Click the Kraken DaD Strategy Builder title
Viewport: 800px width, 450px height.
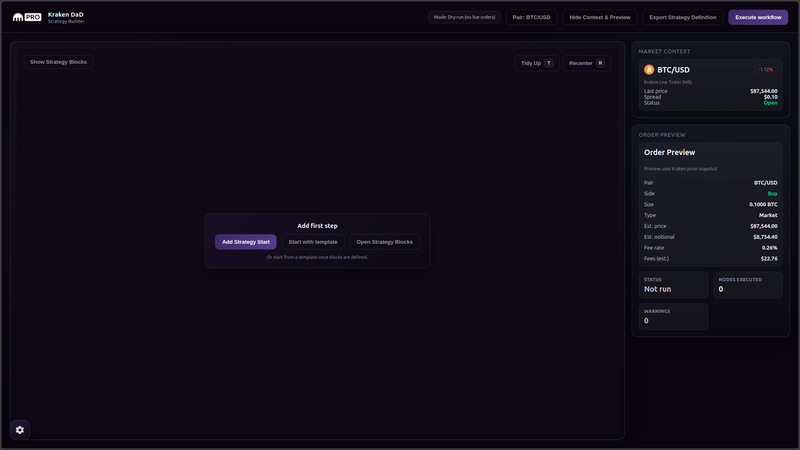[x=66, y=17]
